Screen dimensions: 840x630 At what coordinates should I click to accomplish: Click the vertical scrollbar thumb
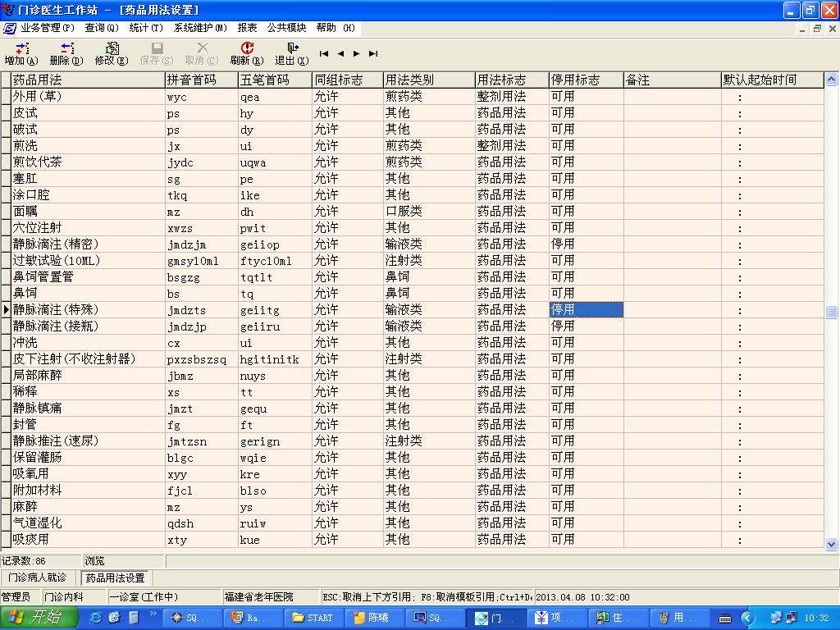[x=832, y=312]
